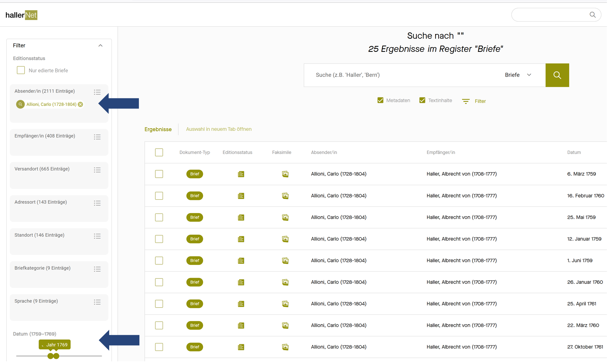Remove the Allioni, Carlo sender filter chip
This screenshot has width=608, height=364.
tap(81, 104)
